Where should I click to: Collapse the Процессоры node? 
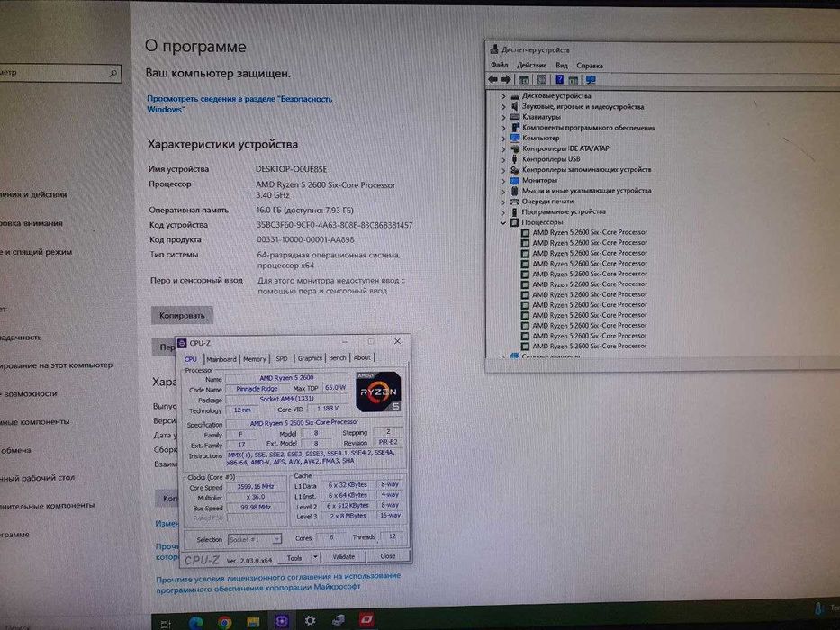(503, 222)
